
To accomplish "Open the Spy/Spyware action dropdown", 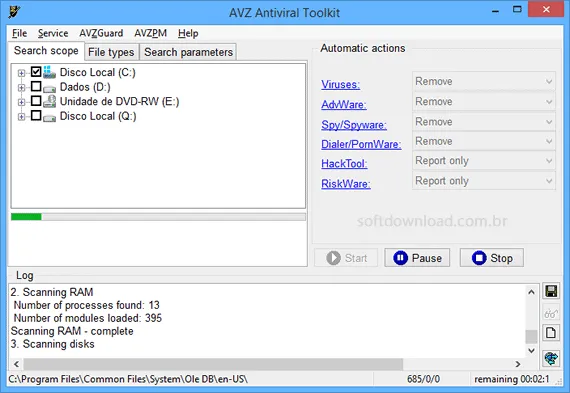I will [484, 121].
